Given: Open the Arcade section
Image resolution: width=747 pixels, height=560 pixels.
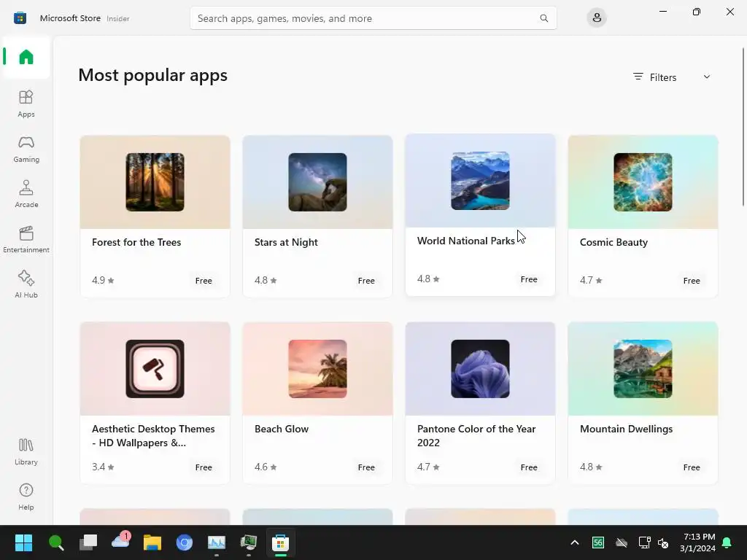Looking at the screenshot, I should tap(26, 194).
